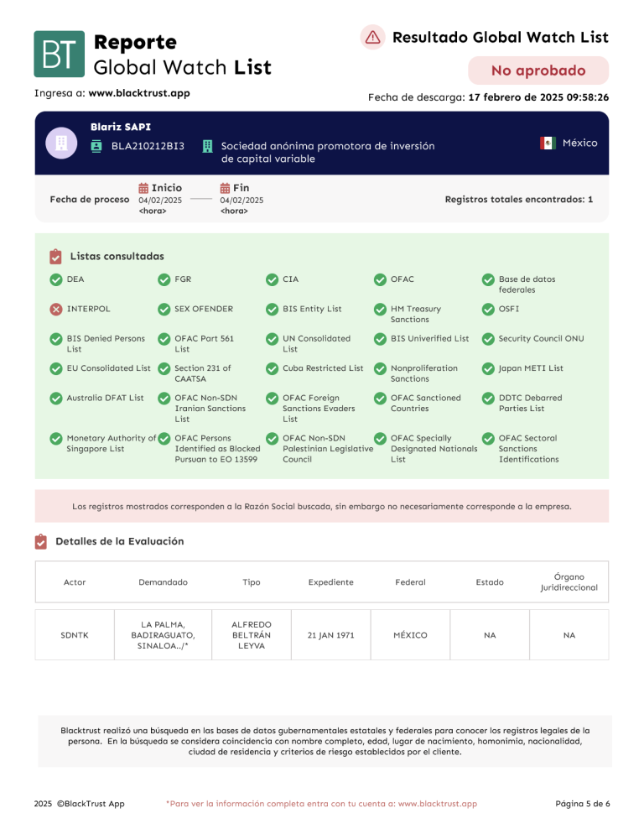
Task: Click the Demandado column header
Action: pyautogui.click(x=164, y=582)
